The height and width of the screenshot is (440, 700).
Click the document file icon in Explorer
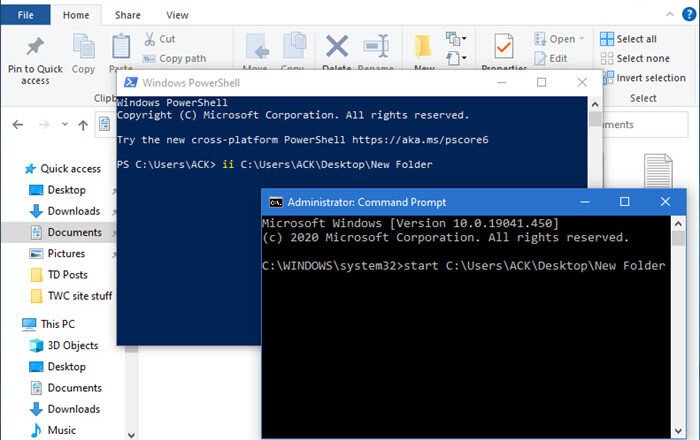(658, 170)
